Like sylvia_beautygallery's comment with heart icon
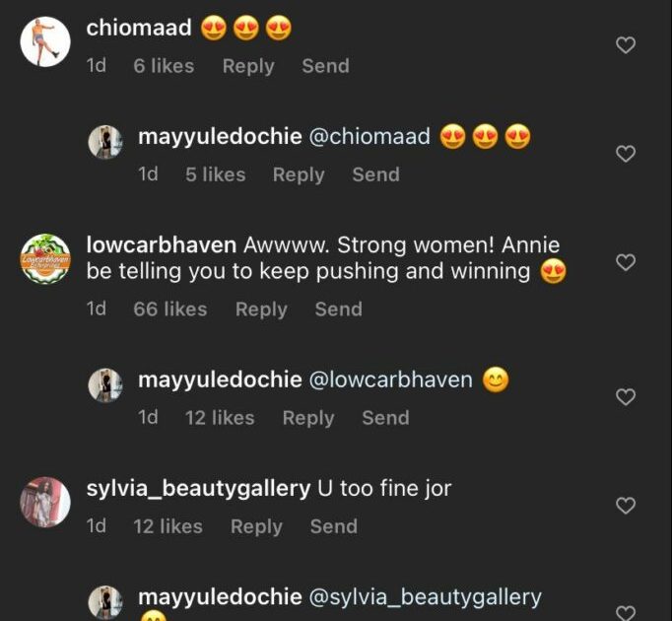 click(625, 506)
